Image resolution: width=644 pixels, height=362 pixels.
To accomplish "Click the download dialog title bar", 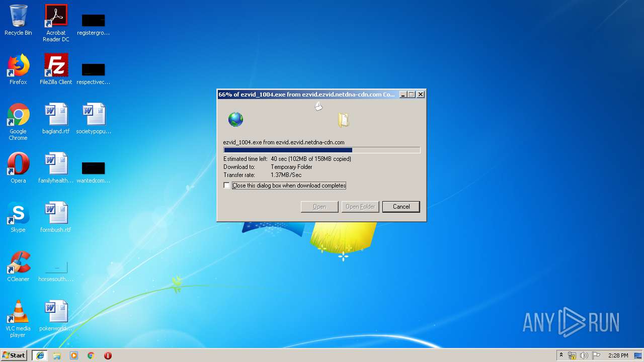I will click(307, 95).
